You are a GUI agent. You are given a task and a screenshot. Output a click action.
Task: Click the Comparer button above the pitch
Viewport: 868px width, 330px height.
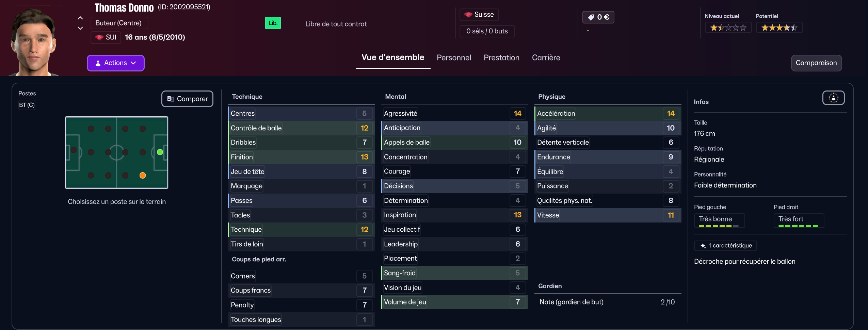[187, 99]
